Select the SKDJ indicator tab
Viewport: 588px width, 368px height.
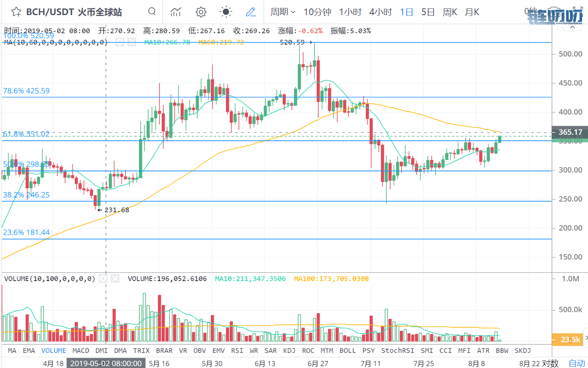[523, 350]
